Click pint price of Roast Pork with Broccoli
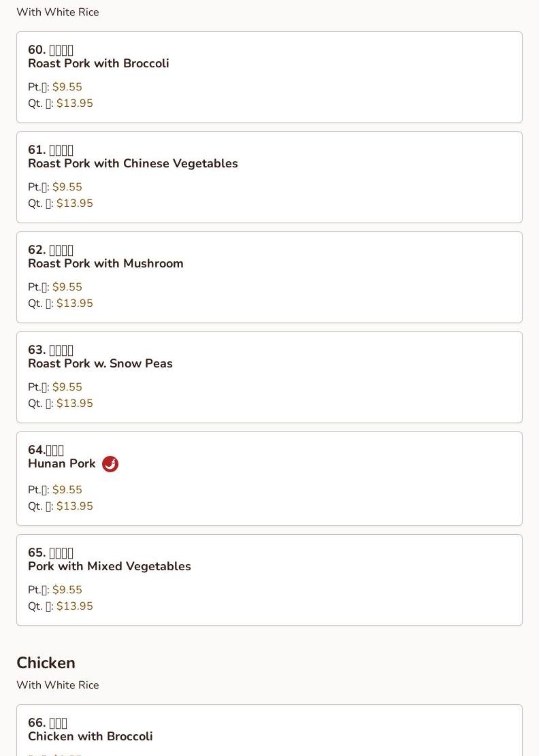This screenshot has width=539, height=756. tap(67, 87)
